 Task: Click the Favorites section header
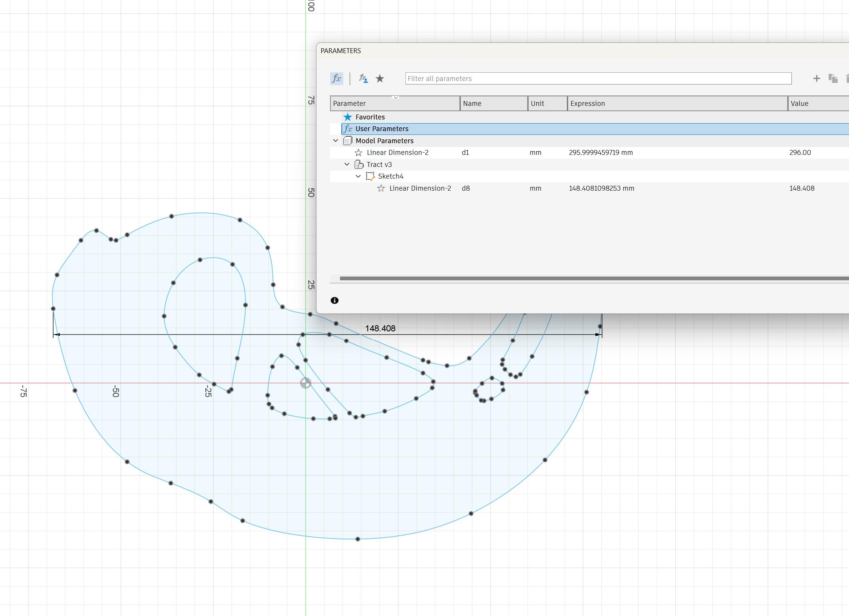pos(369,117)
